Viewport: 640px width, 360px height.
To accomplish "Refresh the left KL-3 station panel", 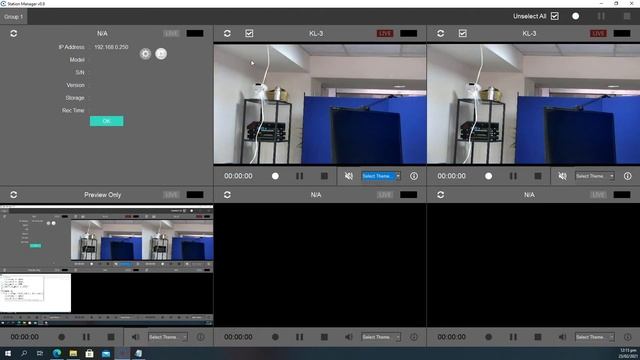I will [227, 33].
